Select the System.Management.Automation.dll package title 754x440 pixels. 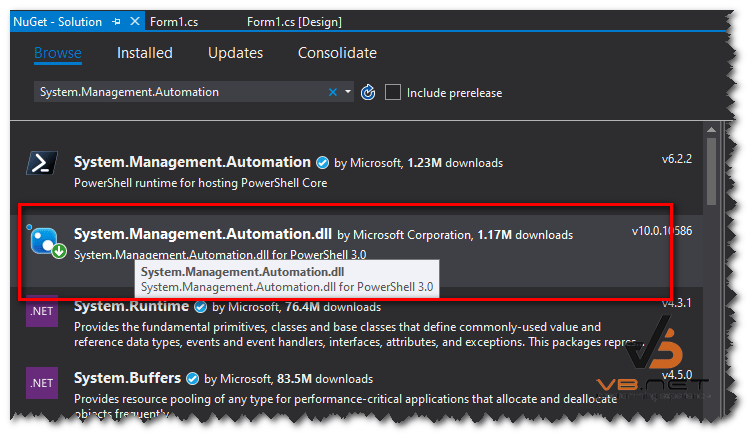click(x=202, y=234)
